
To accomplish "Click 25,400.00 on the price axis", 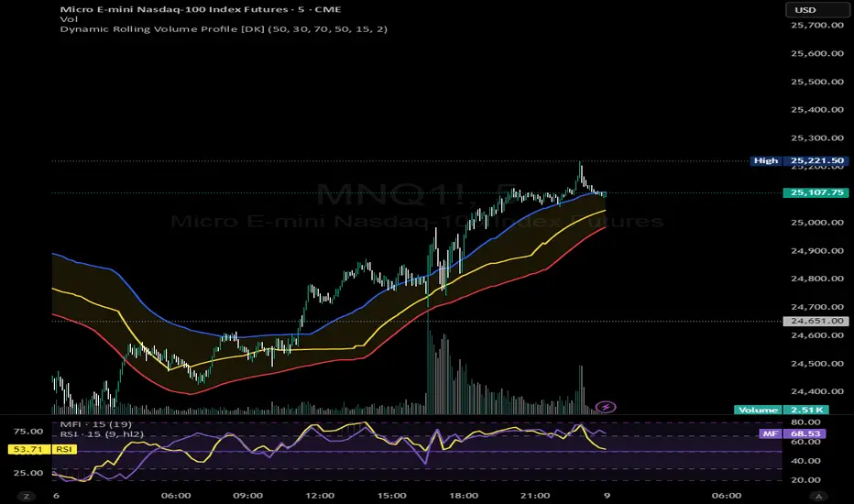I will pyautogui.click(x=817, y=110).
